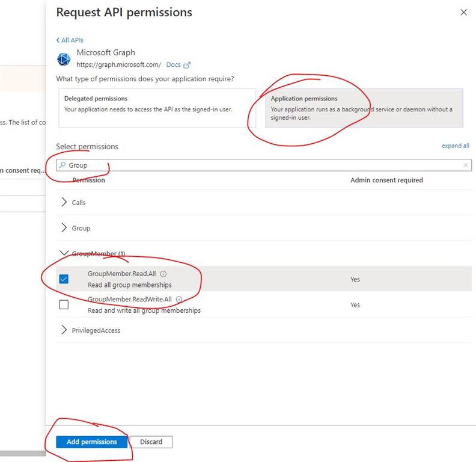476x462 pixels.
Task: Open the Microsoft Graph Docs link
Action: tap(173, 65)
